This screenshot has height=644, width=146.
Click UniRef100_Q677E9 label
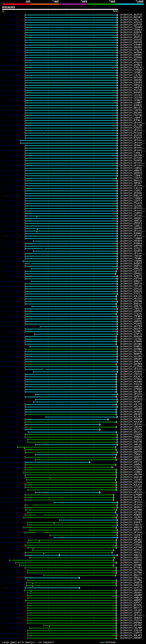pos(131,326)
